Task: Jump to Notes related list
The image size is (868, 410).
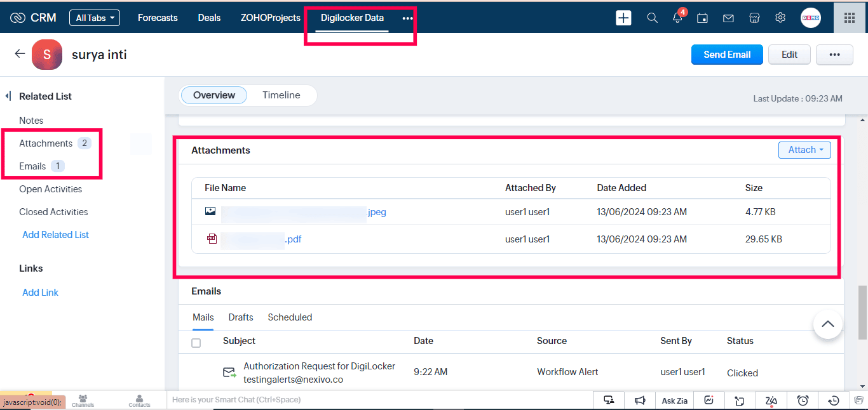Action: point(31,121)
